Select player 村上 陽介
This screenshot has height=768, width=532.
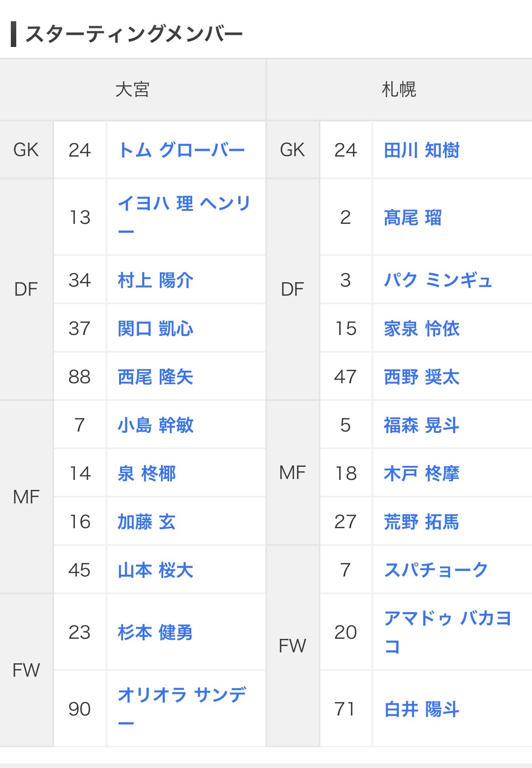tap(155, 280)
